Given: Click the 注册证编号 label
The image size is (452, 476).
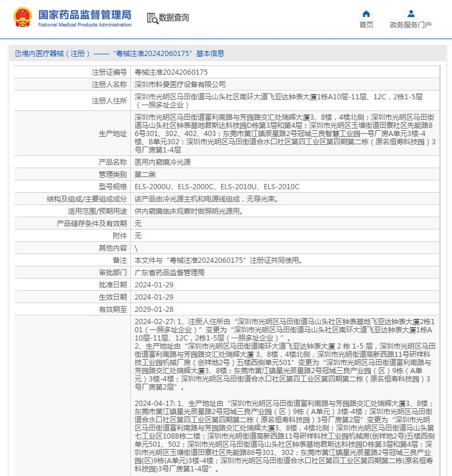Looking at the screenshot, I should pos(109,72).
